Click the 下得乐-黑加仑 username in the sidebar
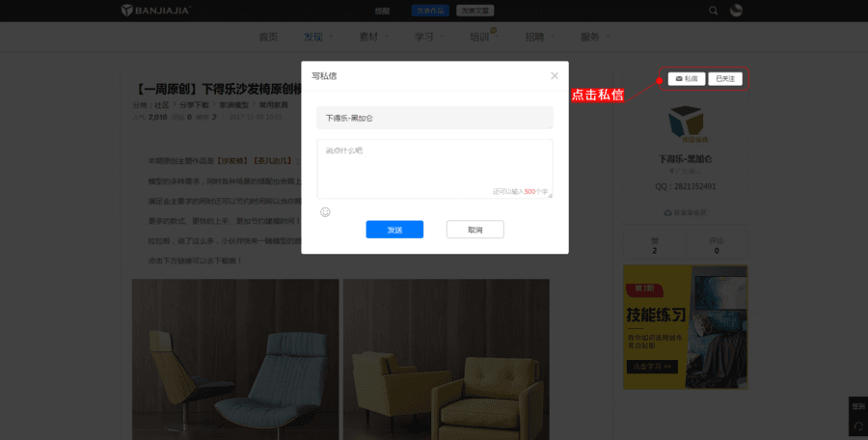Viewport: 868px width, 440px height. pyautogui.click(x=686, y=158)
